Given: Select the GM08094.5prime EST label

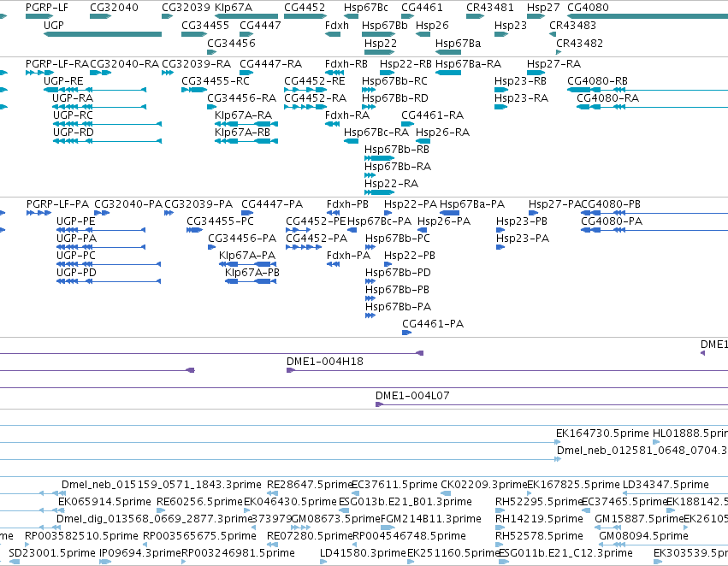Looking at the screenshot, I should point(643,536).
